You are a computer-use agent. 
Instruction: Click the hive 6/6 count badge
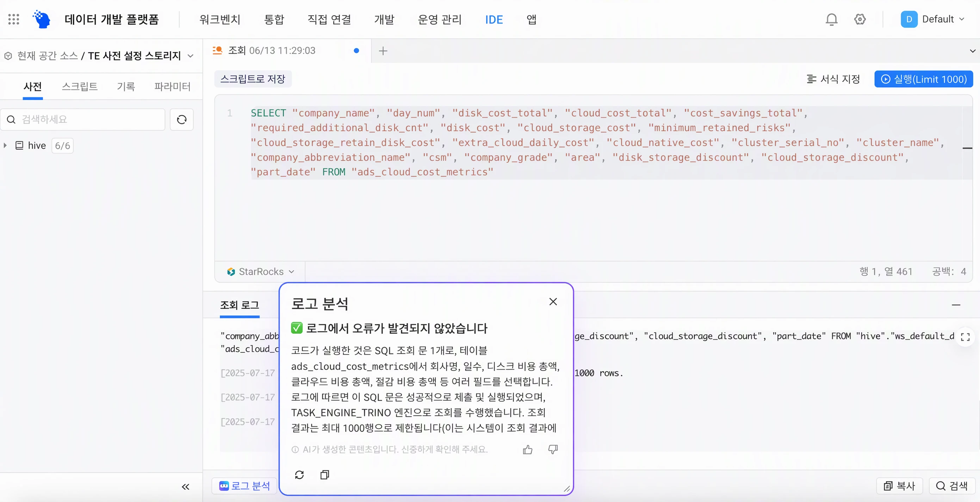pos(62,146)
